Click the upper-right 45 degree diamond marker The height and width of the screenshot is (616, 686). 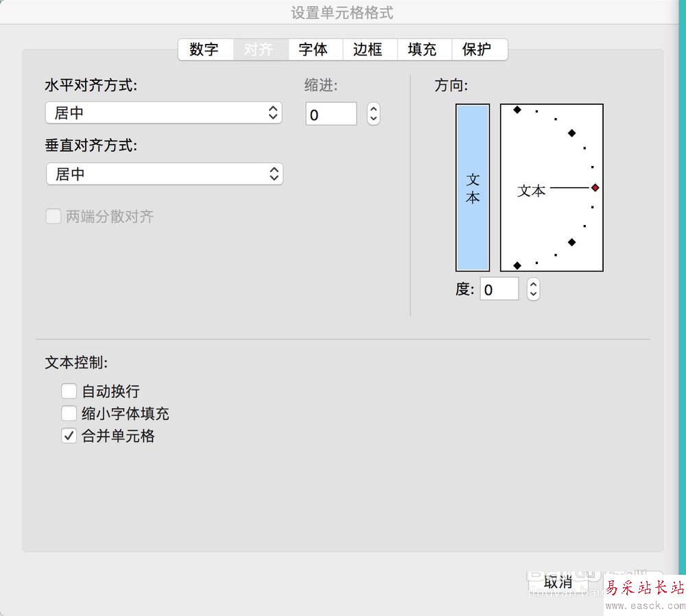(571, 132)
